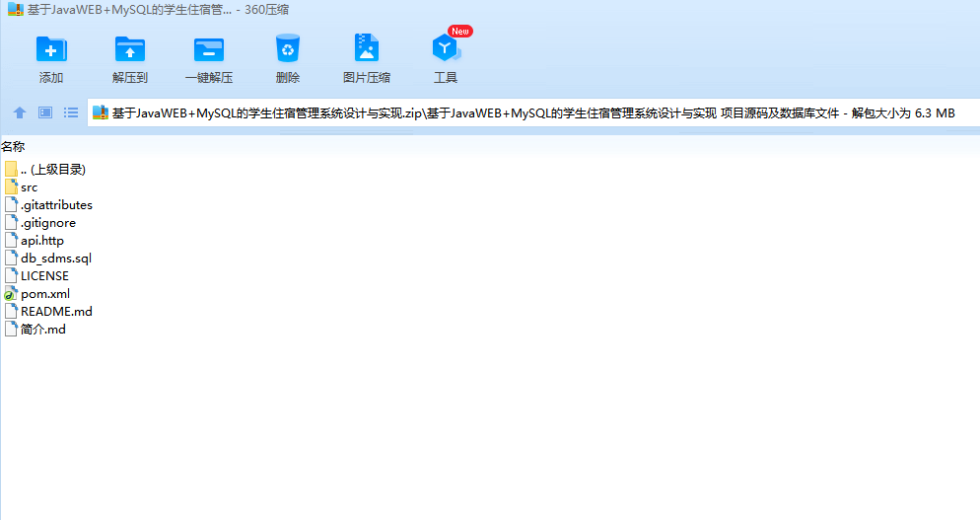Select the "src" folder name
Image resolution: width=980 pixels, height=520 pixels.
pos(29,187)
